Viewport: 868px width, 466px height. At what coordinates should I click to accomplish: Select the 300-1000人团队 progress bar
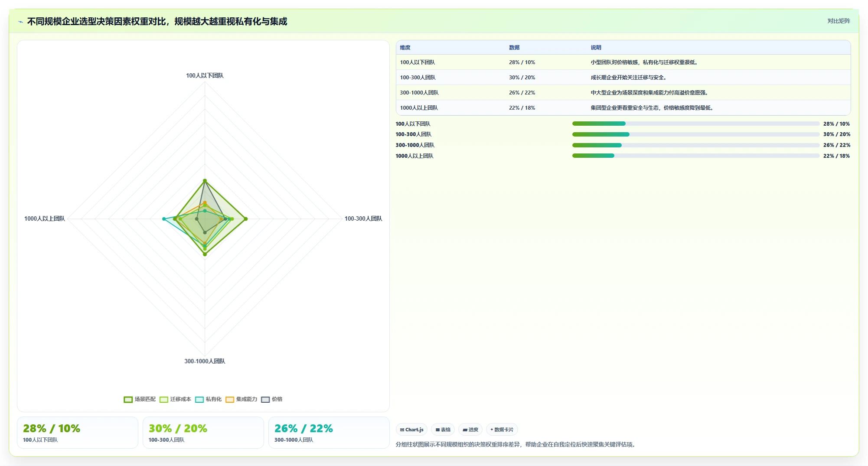pos(695,145)
